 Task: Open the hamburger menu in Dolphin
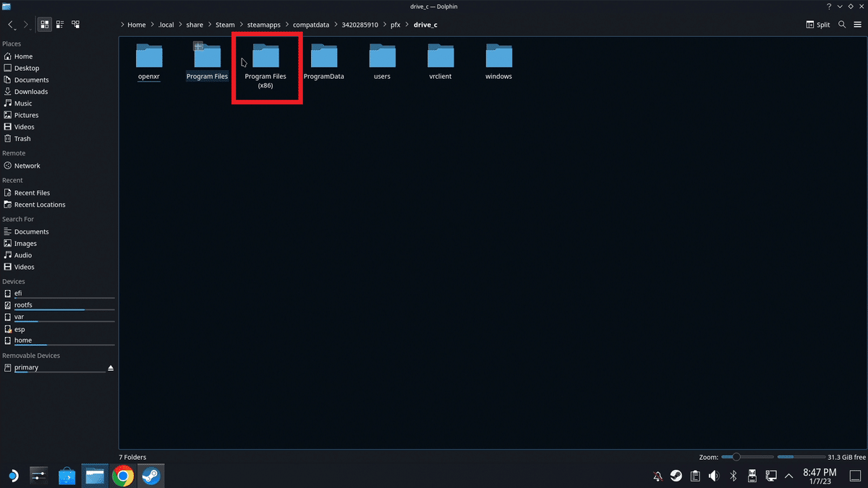(x=857, y=25)
